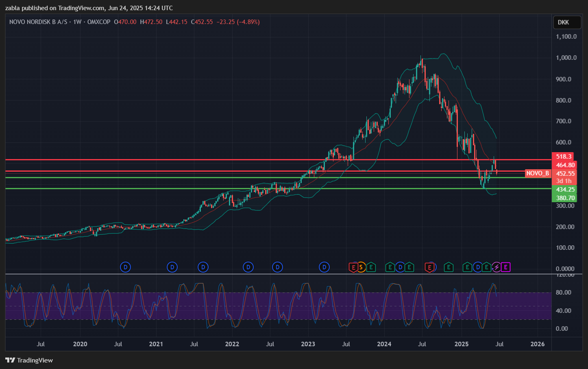The image size is (588, 369).
Task: Click the 80.00 stochastic axis label
Action: coord(564,293)
